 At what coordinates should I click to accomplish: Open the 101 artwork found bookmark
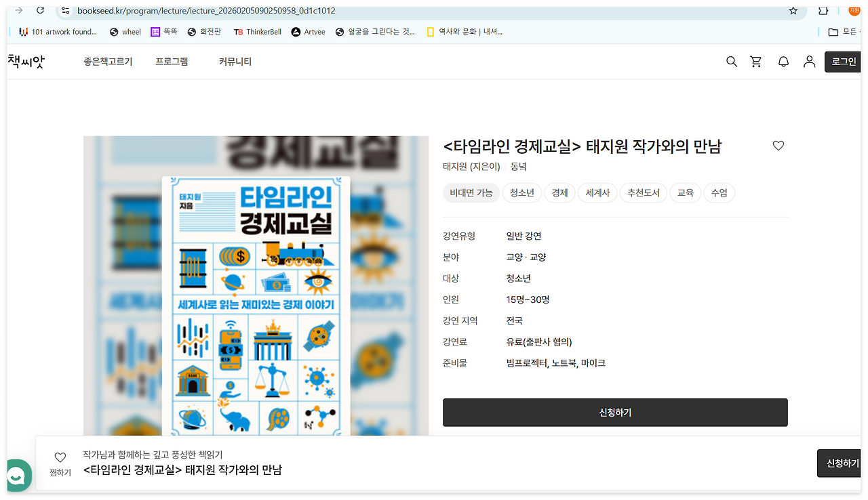click(x=58, y=32)
